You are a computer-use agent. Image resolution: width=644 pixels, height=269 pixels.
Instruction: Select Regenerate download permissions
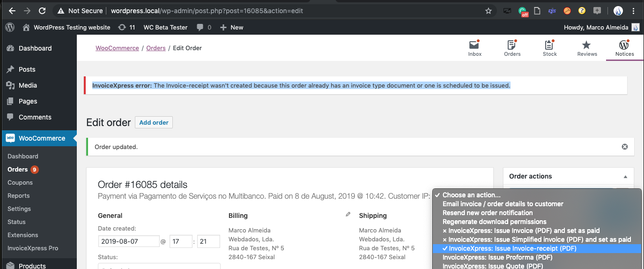click(537, 222)
